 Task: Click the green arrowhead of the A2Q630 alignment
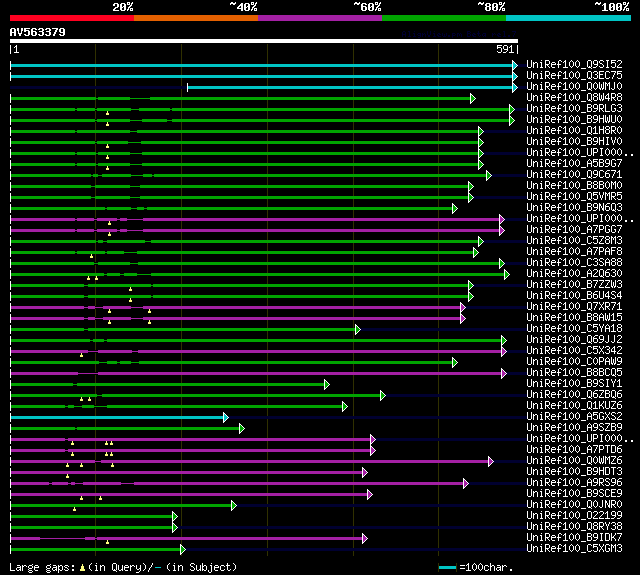pyautogui.click(x=507, y=275)
